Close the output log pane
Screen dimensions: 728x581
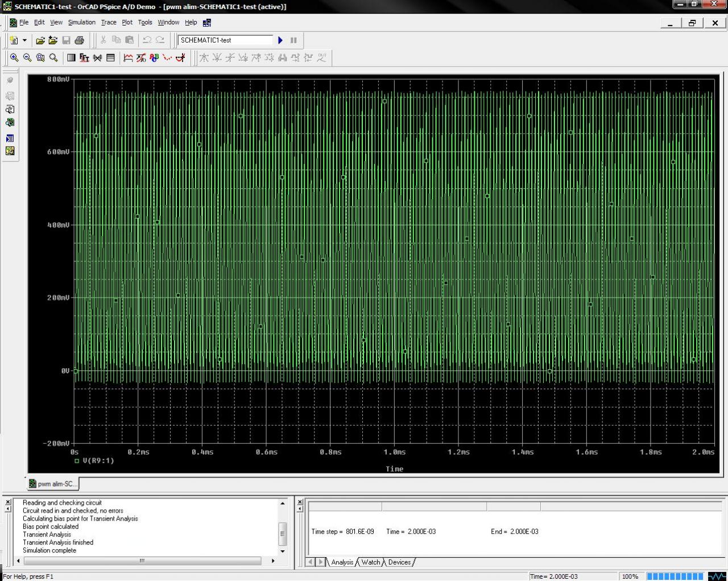coord(8,502)
